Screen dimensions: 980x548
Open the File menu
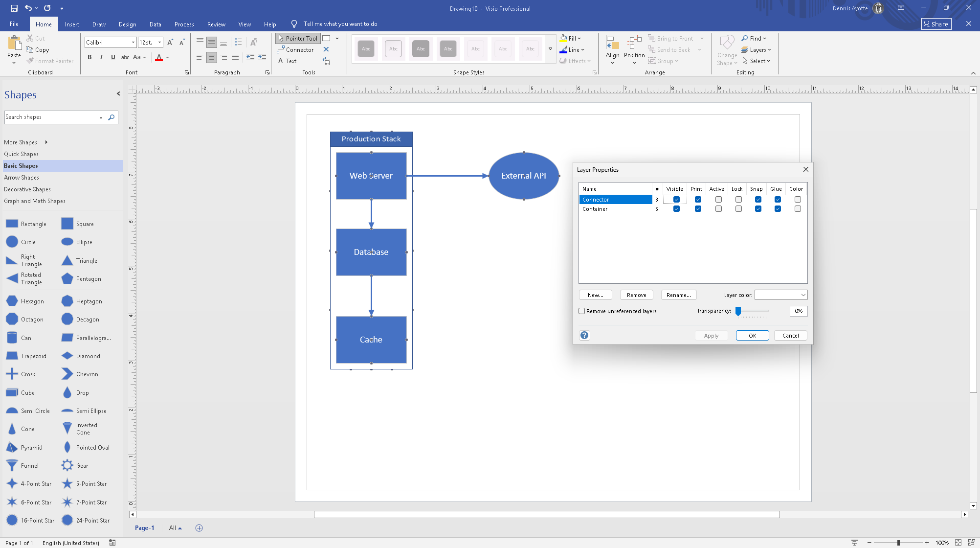pos(14,24)
